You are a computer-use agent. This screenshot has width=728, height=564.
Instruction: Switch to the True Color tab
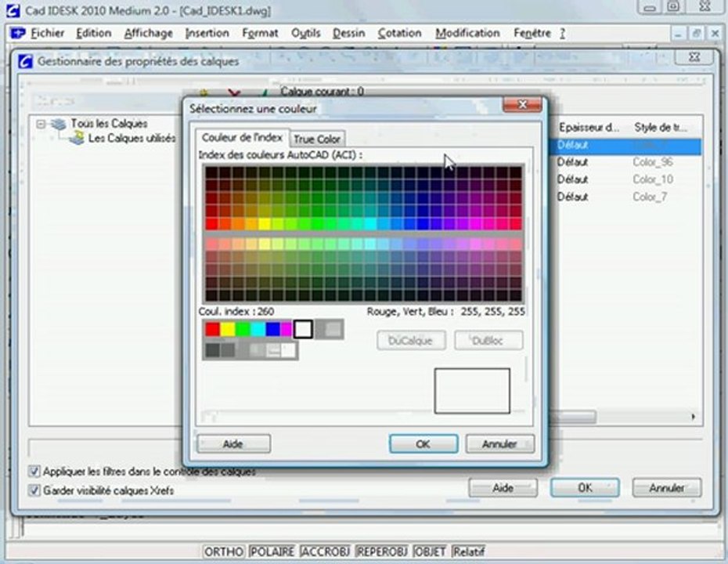click(317, 139)
